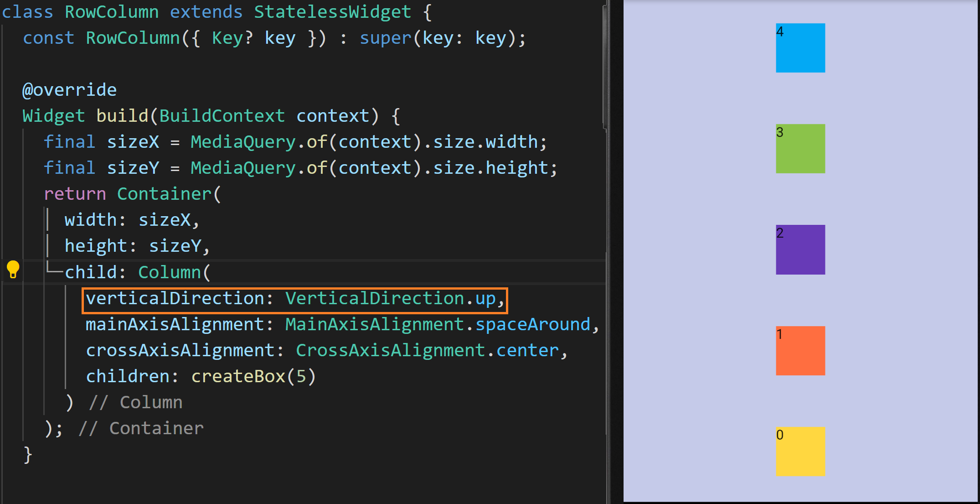980x504 pixels.
Task: Click the RowColumn class name declaration
Action: pos(112,12)
